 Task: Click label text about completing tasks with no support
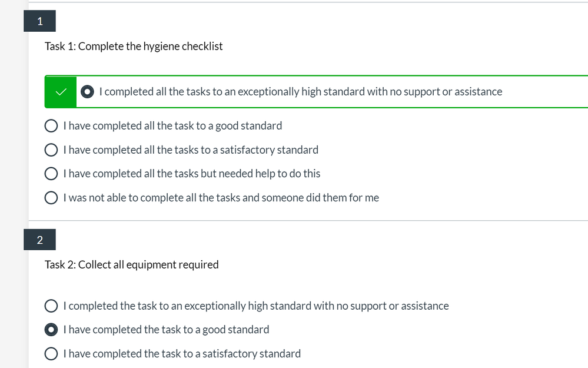[x=300, y=92]
